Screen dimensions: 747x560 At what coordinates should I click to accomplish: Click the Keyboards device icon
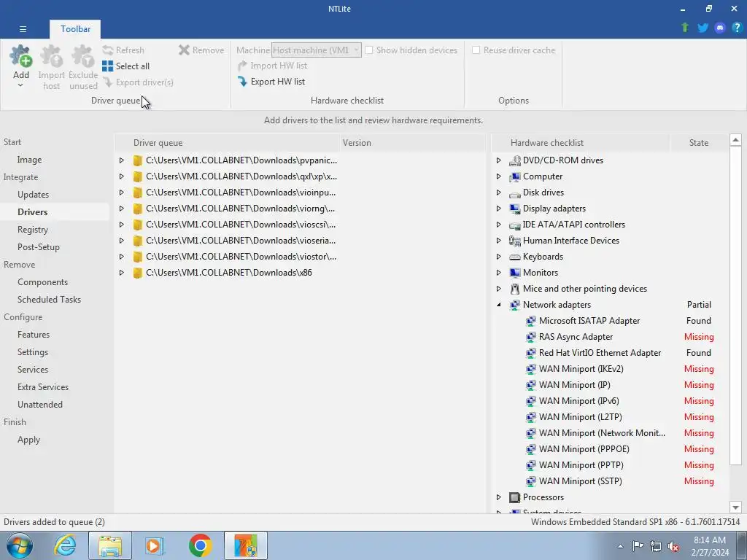(514, 257)
